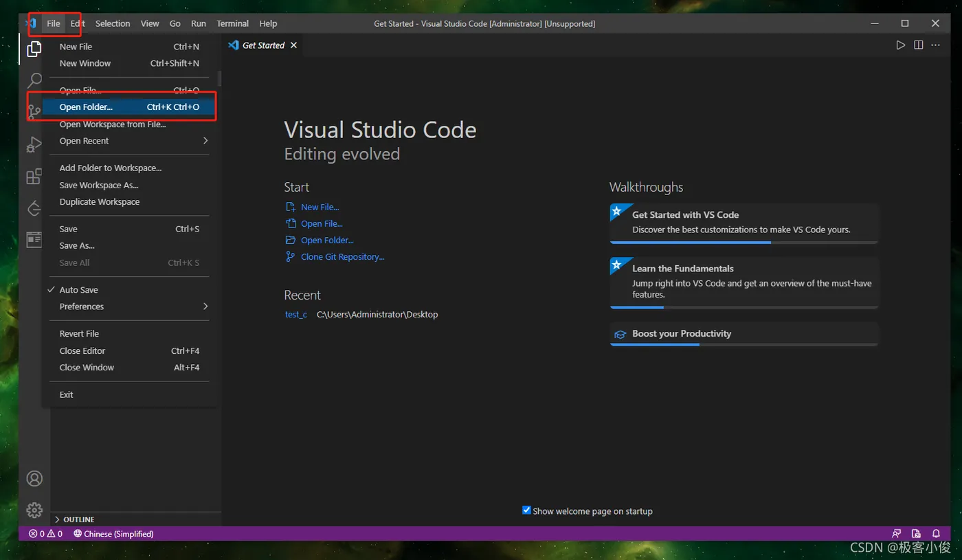The width and height of the screenshot is (962, 560).
Task: Toggle the Auto Save menu option
Action: 129,290
